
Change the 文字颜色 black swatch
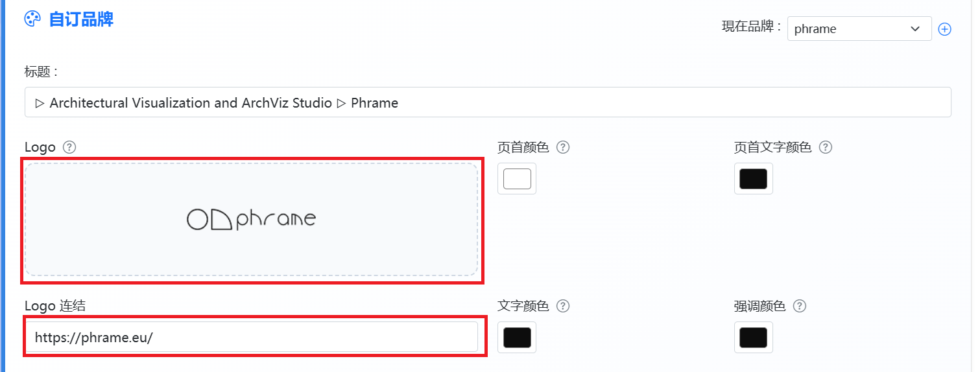tap(517, 337)
